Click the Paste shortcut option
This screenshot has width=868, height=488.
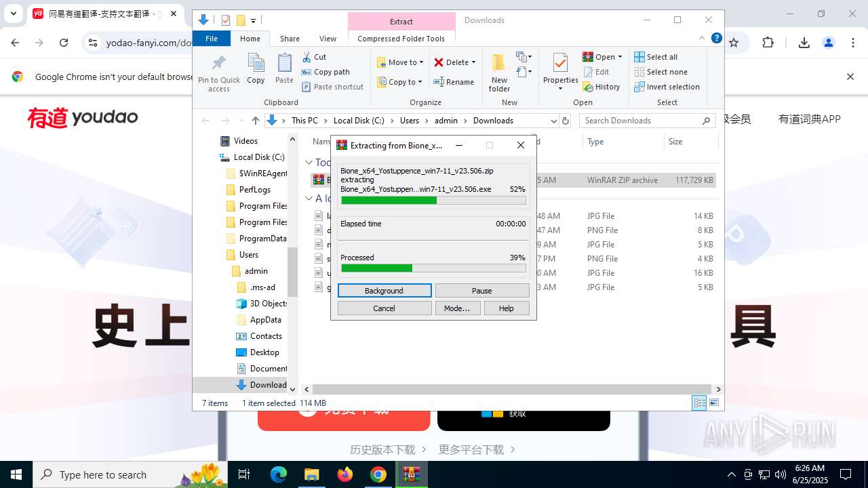pos(332,87)
